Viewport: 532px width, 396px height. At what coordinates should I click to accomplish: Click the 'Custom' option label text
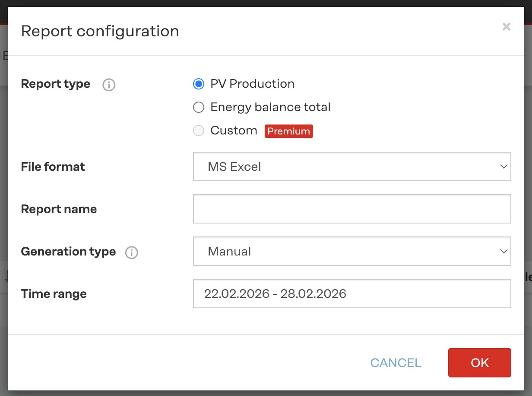click(x=234, y=131)
